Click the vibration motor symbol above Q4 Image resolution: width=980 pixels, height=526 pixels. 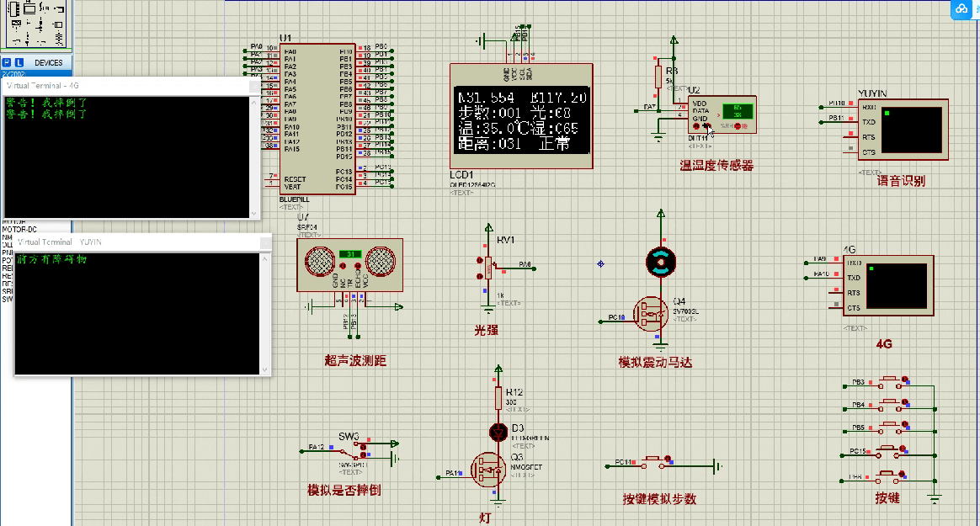point(661,263)
